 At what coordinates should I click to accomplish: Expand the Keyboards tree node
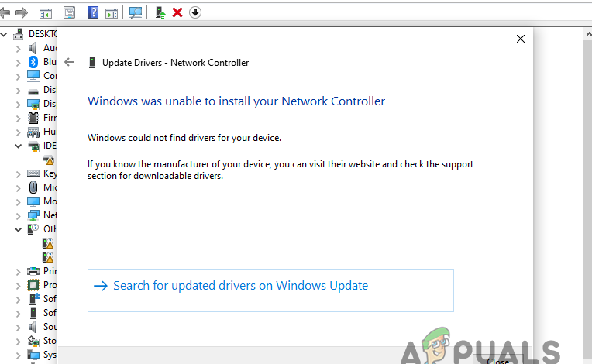pos(18,173)
